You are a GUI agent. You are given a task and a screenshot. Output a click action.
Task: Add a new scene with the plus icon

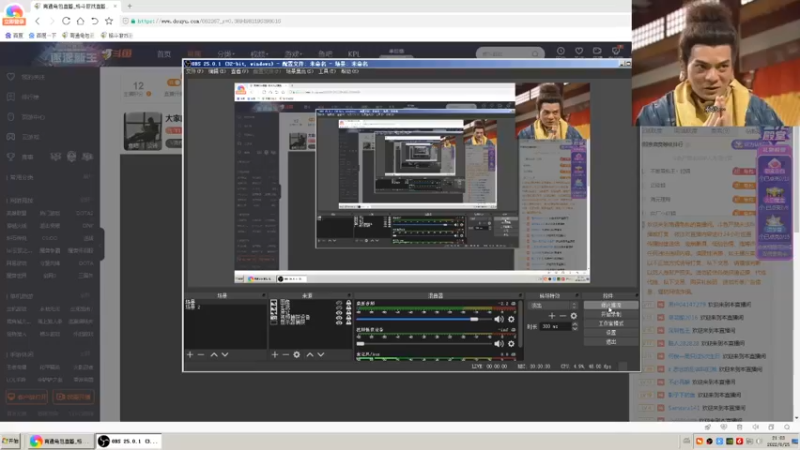190,354
